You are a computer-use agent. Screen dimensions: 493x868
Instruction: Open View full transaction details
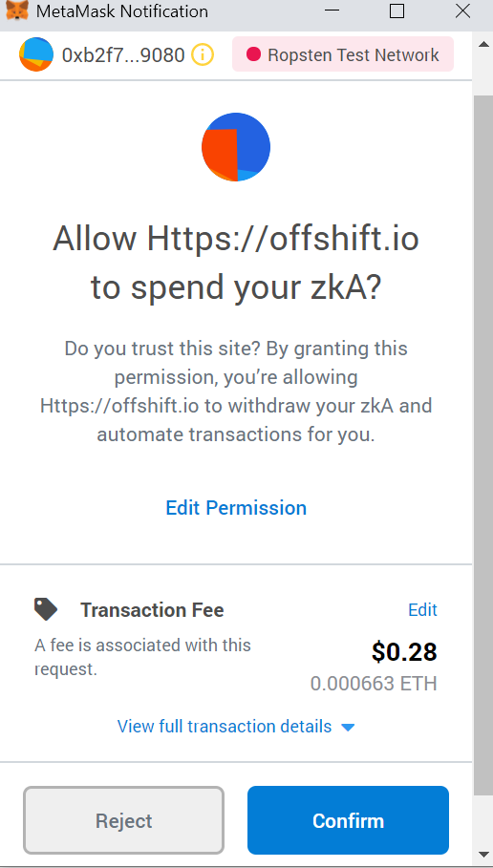coord(225,726)
